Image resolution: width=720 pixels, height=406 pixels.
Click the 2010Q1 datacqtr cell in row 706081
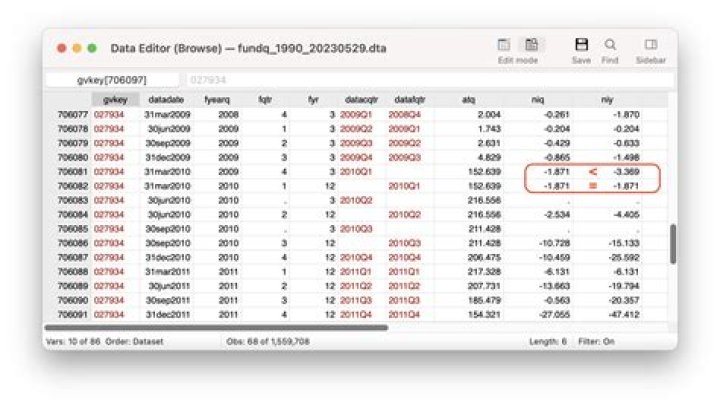coord(355,171)
